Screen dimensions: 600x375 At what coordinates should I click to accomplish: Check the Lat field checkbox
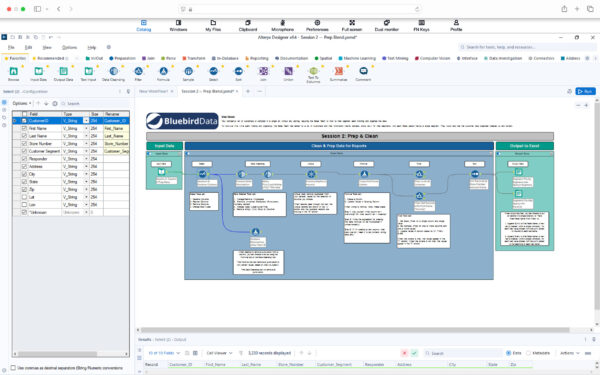pos(24,197)
